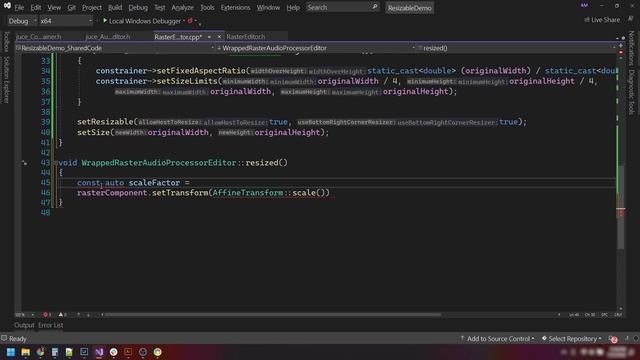Open the Project menu

pyautogui.click(x=92, y=7)
